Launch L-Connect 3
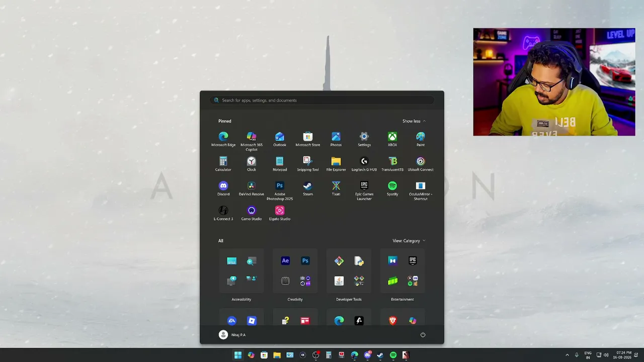This screenshot has width=644, height=362. coord(223,213)
